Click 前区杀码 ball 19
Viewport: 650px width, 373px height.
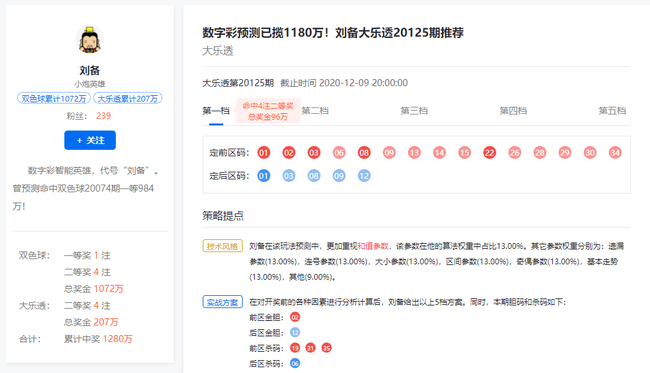295,348
